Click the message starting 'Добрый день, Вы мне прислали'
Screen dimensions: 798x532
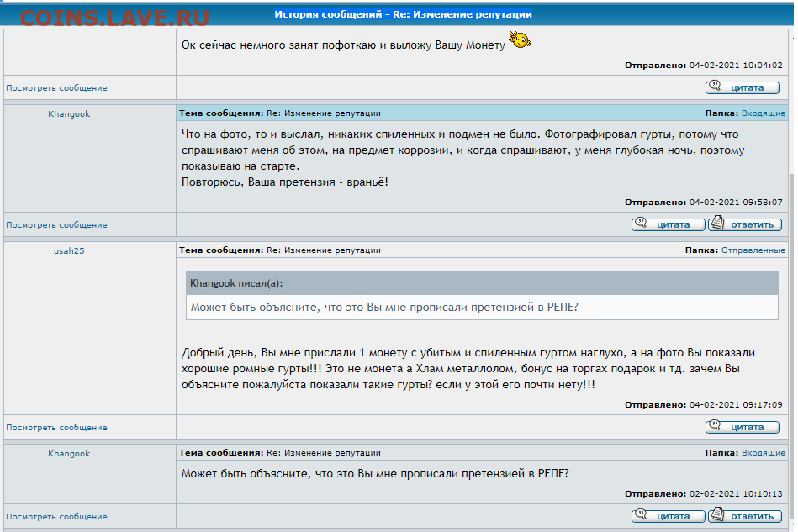pyautogui.click(x=468, y=369)
